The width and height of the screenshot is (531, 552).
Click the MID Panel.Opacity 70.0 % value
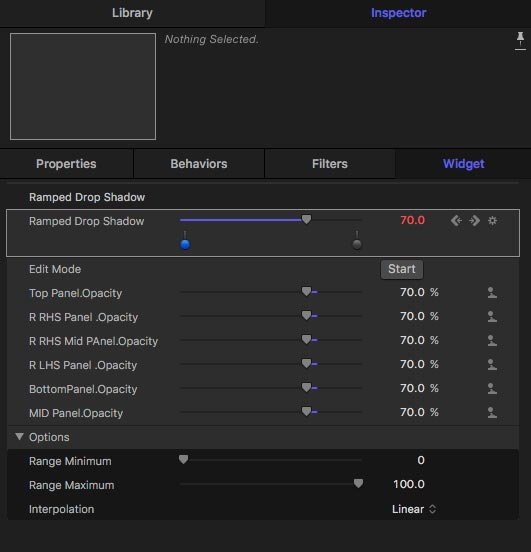(x=419, y=412)
